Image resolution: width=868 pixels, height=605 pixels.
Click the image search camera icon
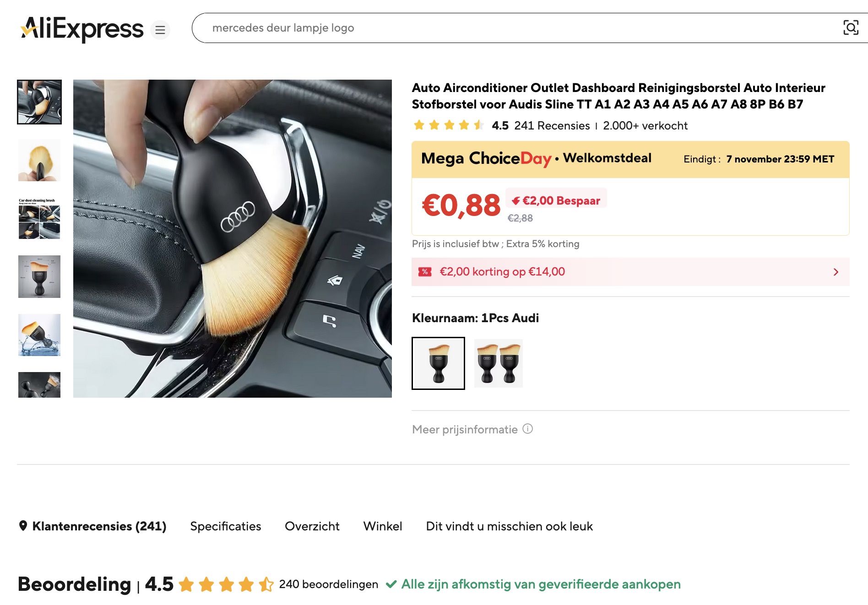point(851,28)
